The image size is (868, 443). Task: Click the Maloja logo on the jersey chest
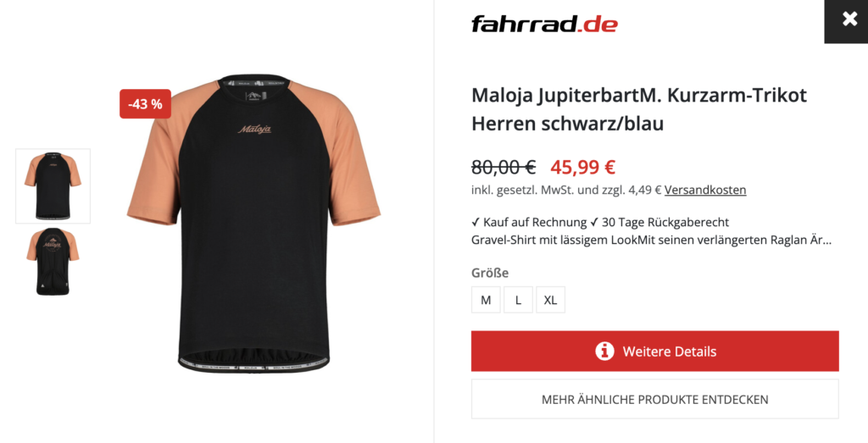pos(254,129)
